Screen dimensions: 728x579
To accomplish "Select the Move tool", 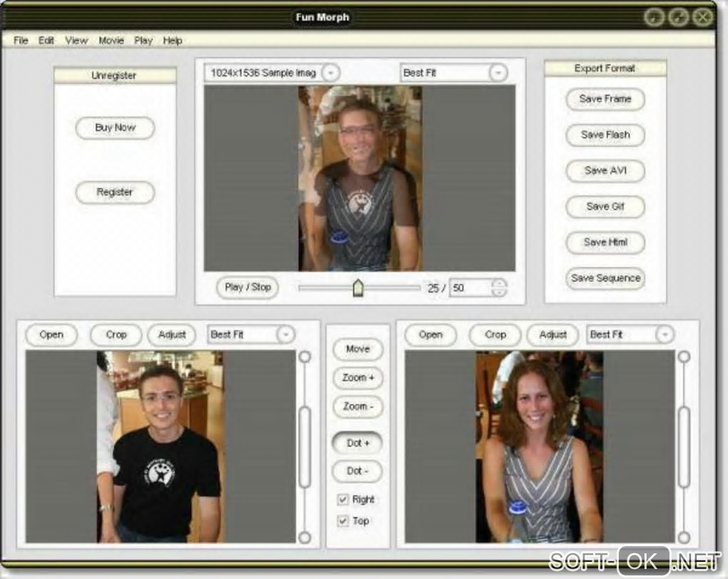I will click(x=358, y=349).
